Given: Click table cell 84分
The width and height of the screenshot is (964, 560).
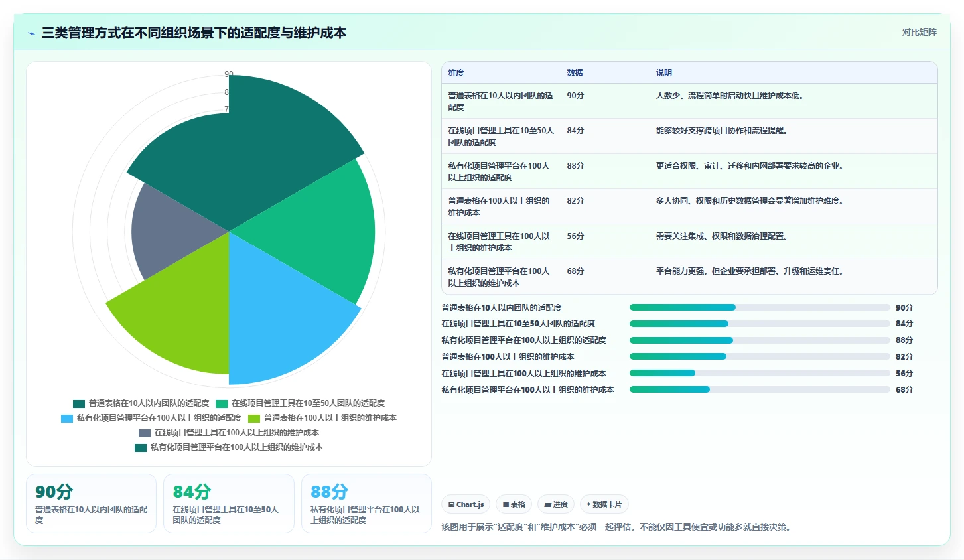Looking at the screenshot, I should point(575,131).
